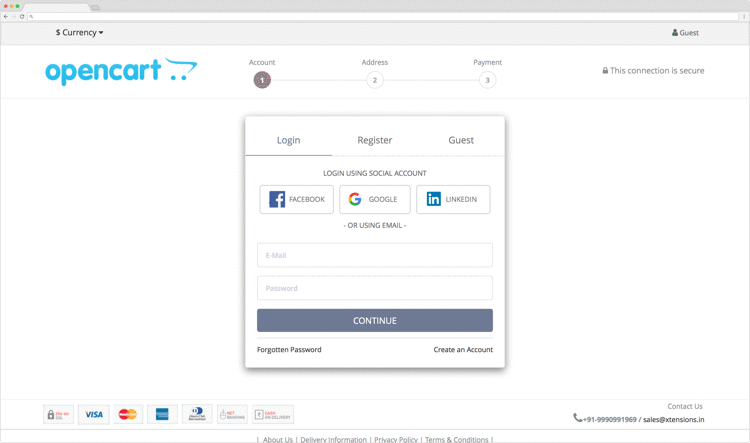Click the LinkedIn logo icon
750x443 pixels.
[433, 199]
